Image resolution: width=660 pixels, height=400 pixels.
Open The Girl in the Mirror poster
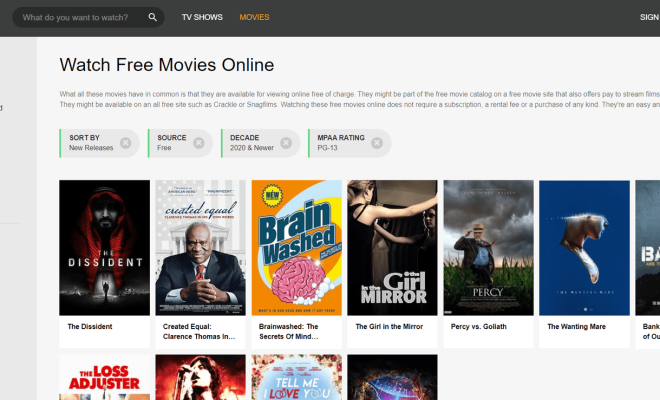392,248
